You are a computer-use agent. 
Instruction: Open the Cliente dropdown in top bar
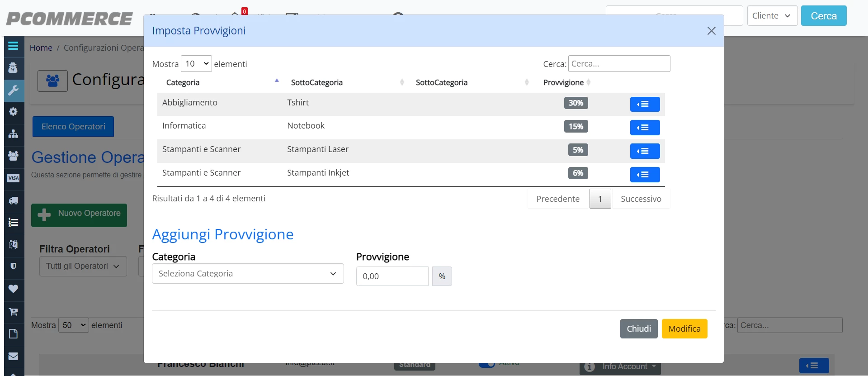click(x=772, y=16)
